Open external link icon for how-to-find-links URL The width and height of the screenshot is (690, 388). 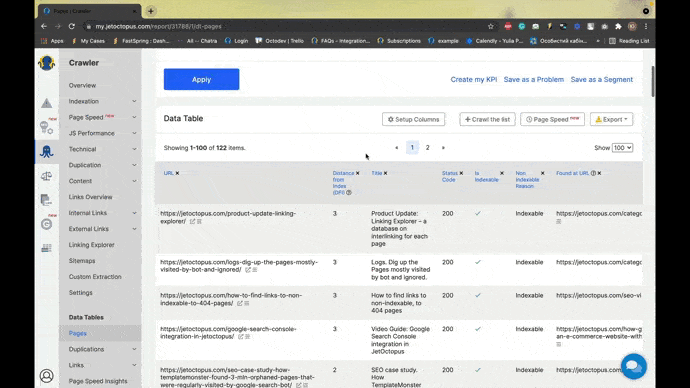pyautogui.click(x=239, y=303)
